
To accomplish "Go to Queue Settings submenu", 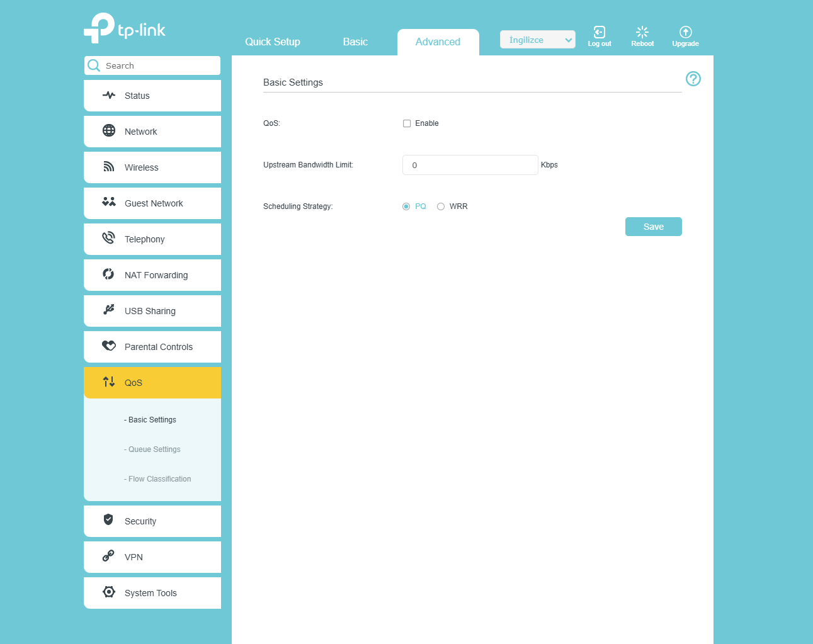I will point(152,449).
